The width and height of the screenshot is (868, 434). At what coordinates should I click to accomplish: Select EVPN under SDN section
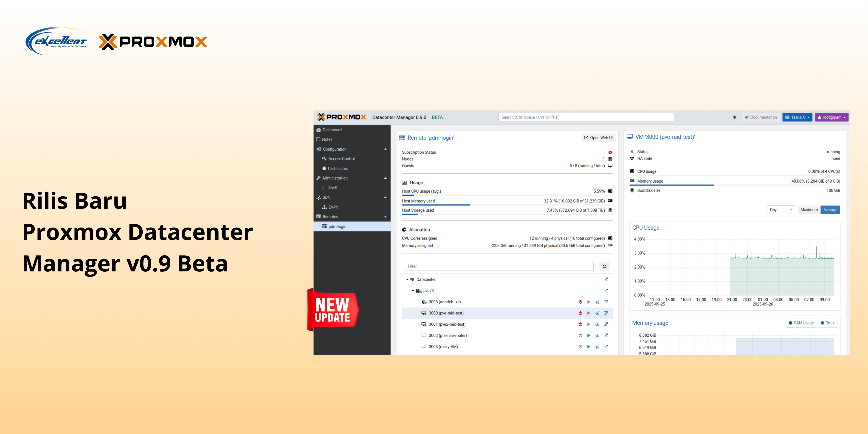coord(333,207)
